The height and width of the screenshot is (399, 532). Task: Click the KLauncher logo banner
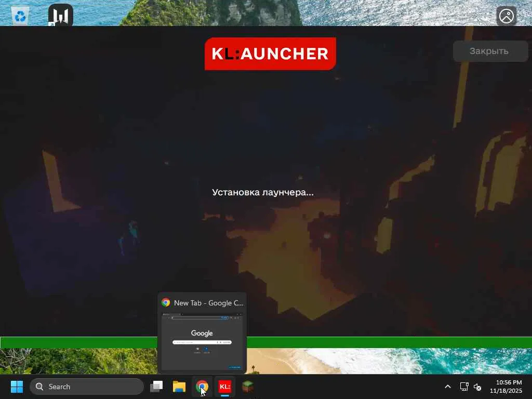coord(270,54)
